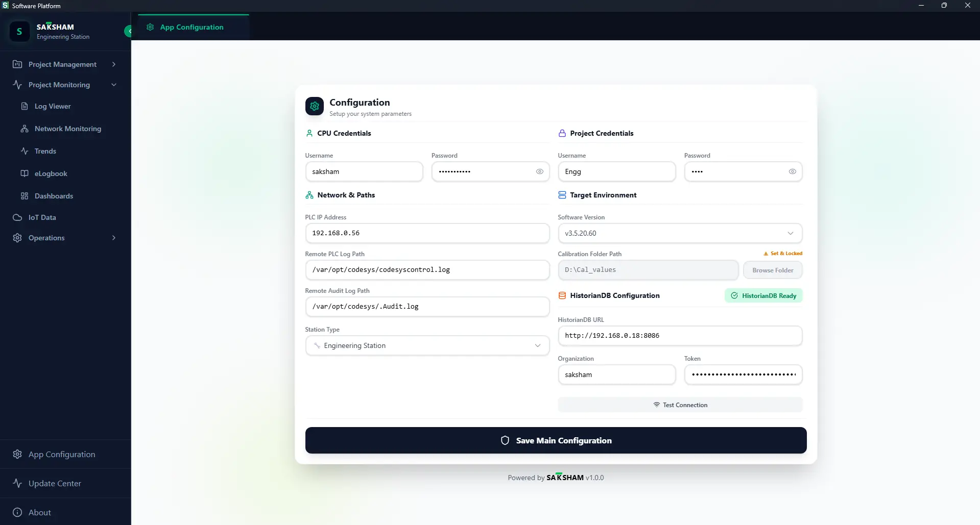Click the Remote Audit Log Path field
The width and height of the screenshot is (980, 525).
coord(427,307)
